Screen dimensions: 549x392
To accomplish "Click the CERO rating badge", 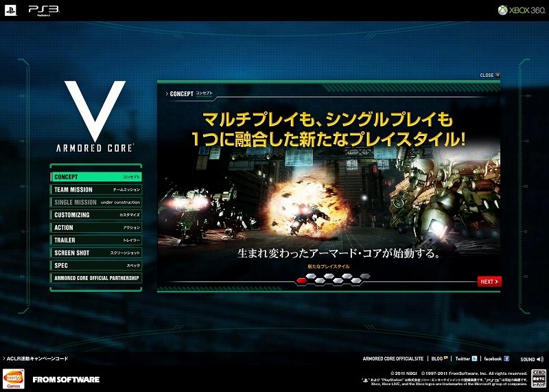I will 539,378.
